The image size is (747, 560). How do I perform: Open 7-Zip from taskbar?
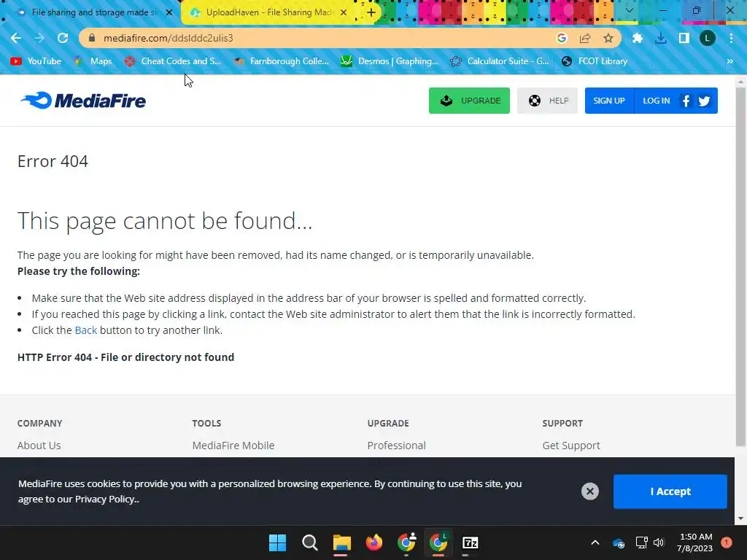471,542
